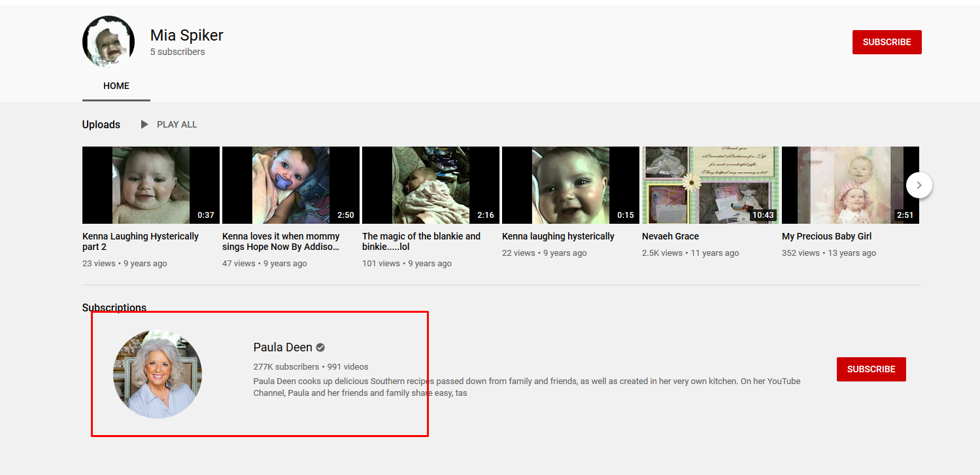This screenshot has width=980, height=475.
Task: Open the HOME tab
Action: (x=116, y=86)
